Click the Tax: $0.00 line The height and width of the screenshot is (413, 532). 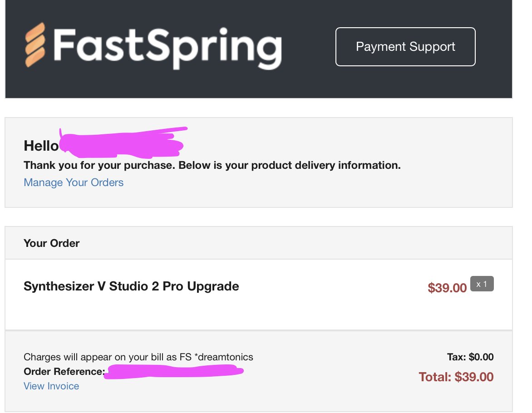[470, 357]
